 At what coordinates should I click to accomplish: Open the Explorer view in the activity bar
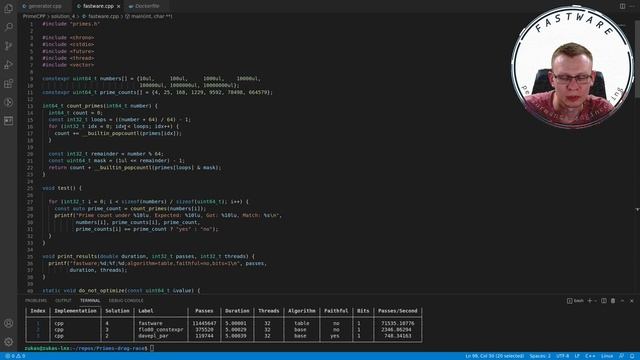tap(8, 8)
